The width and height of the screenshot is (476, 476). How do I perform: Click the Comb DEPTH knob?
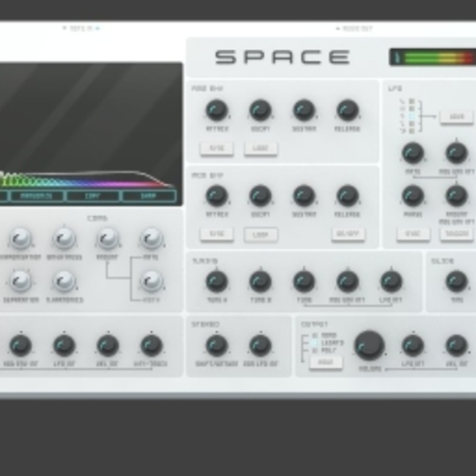point(152,282)
